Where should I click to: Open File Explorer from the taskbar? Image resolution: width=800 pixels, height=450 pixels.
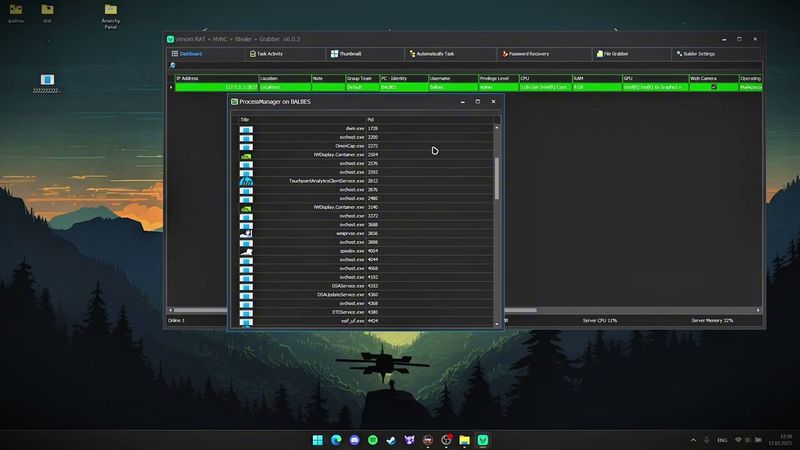[464, 440]
